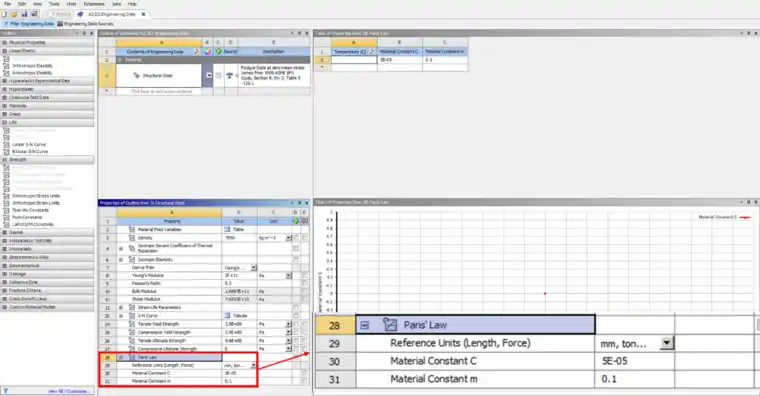Toggle suppression checkbox for S-N Curve row
Screen dimensions: 760x396
click(296, 316)
